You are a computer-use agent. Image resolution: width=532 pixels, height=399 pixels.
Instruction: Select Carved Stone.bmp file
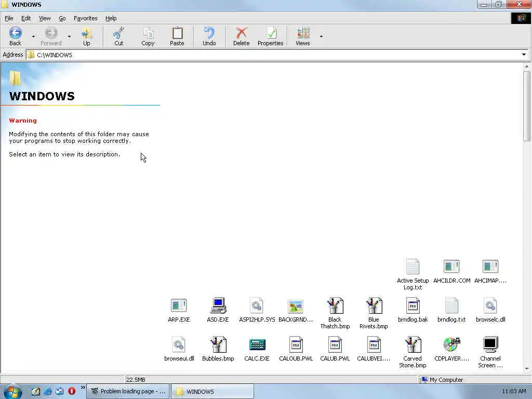coord(413,353)
